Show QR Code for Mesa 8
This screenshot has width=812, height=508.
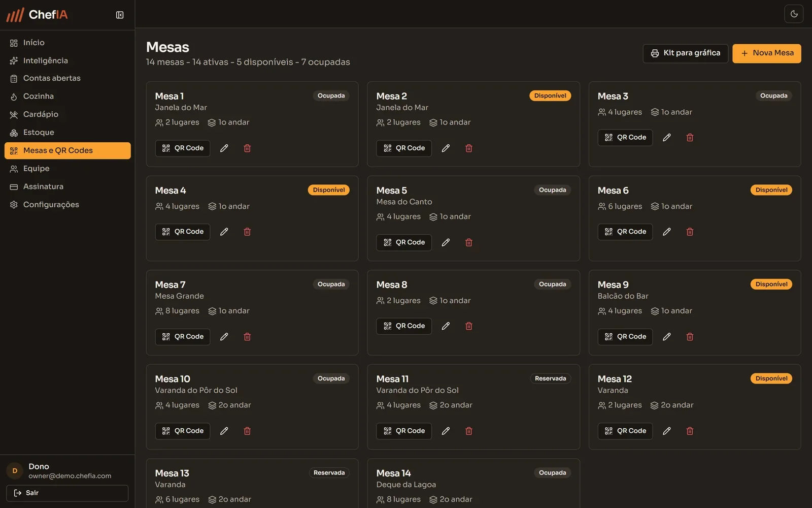(404, 326)
